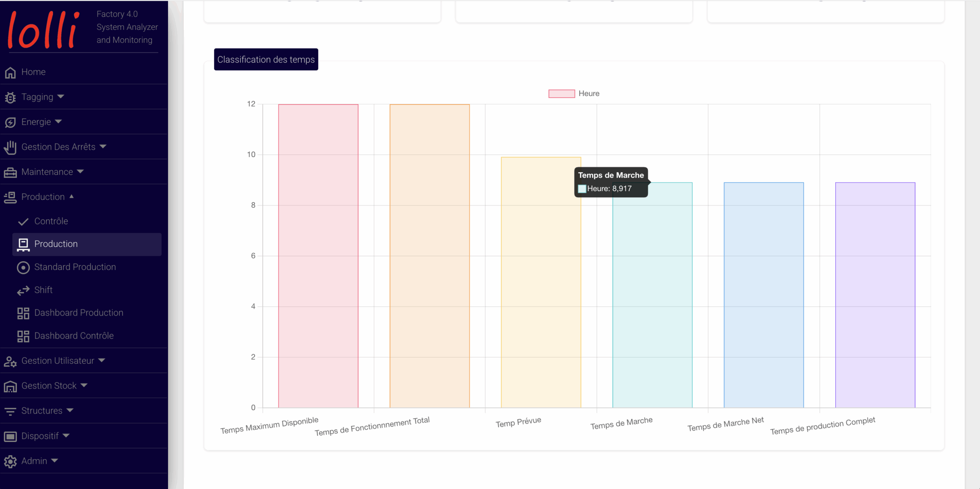Open the Standard Production submenu item

[x=75, y=267]
